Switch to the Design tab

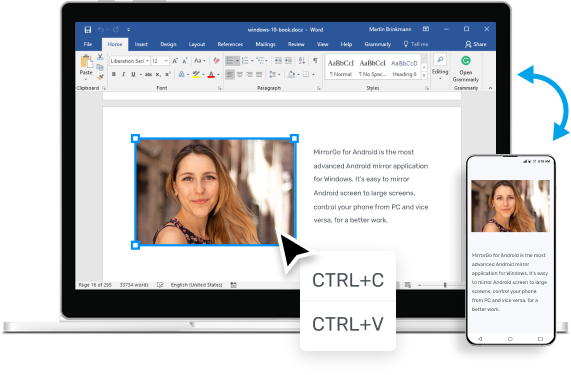point(168,44)
